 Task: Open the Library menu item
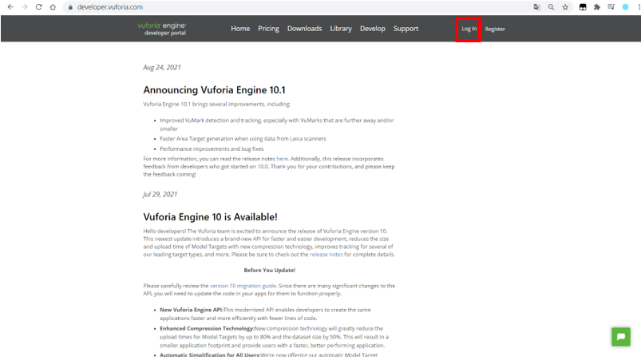point(341,29)
